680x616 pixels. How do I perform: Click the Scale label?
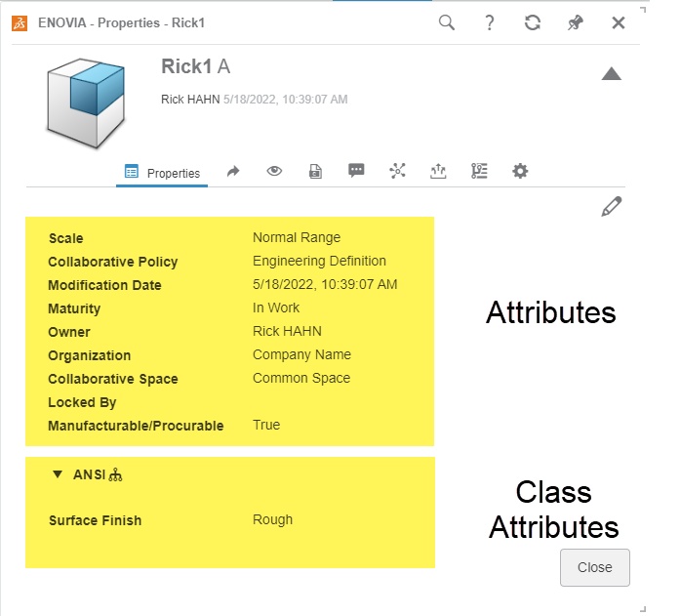tap(66, 238)
